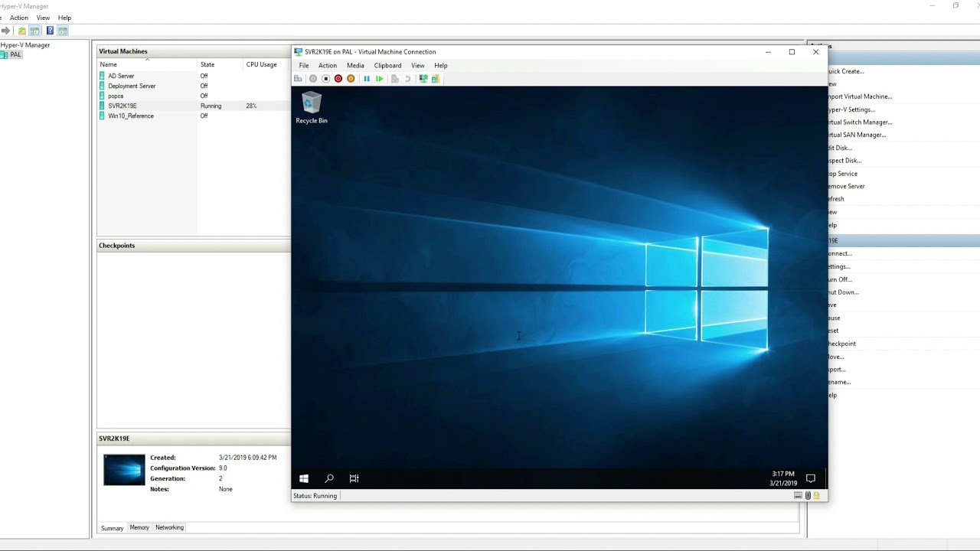Open View menu in Hyper-V Manager
Screen dimensions: 980x551
[x=43, y=18]
